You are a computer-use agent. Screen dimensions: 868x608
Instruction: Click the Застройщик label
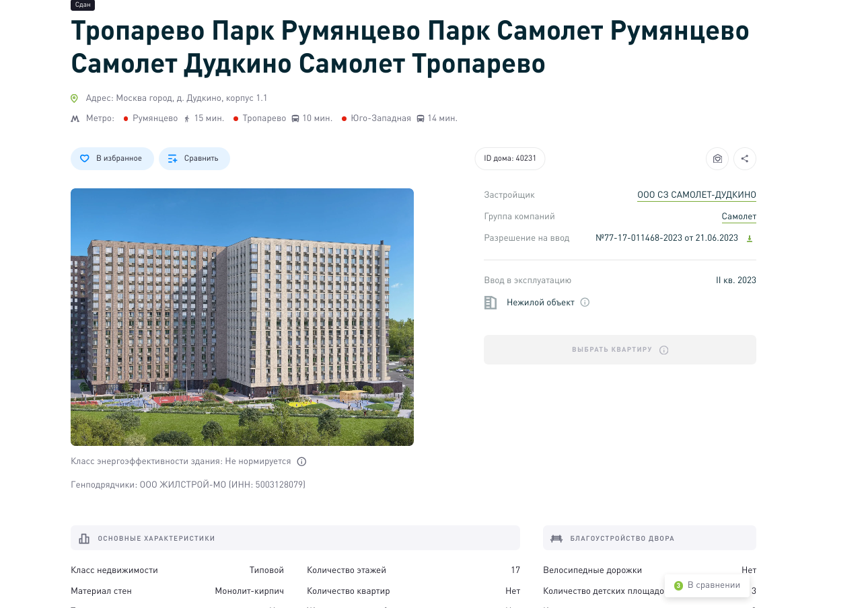click(509, 195)
